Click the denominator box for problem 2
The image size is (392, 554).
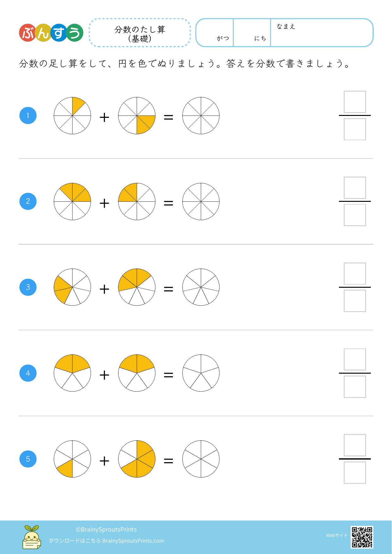pyautogui.click(x=355, y=215)
